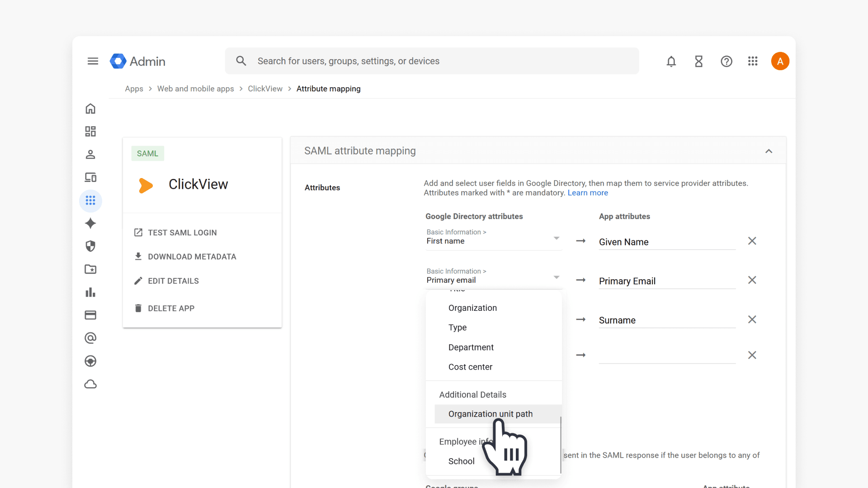This screenshot has width=868, height=488.
Task: Click Download Metadata
Action: 185,257
